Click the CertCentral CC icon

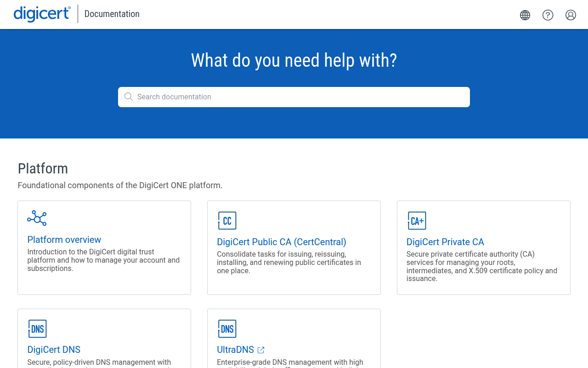(x=227, y=221)
